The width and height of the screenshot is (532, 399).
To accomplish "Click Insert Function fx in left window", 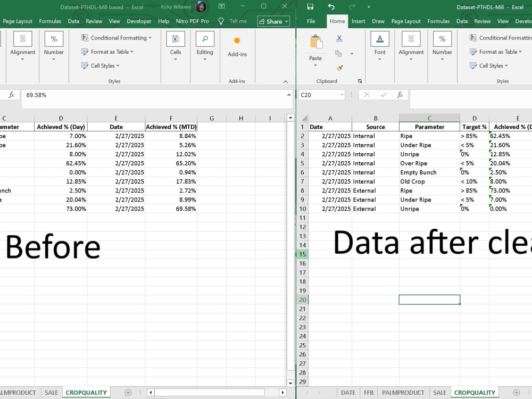I will point(12,95).
